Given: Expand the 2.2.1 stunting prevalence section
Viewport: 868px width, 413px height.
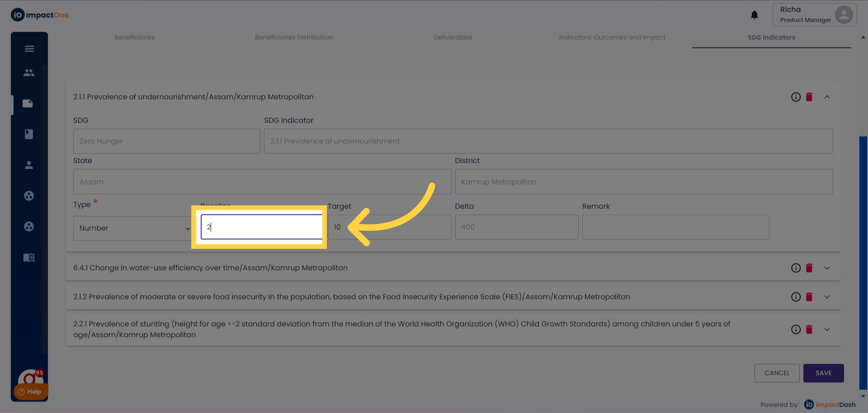Looking at the screenshot, I should (x=827, y=330).
